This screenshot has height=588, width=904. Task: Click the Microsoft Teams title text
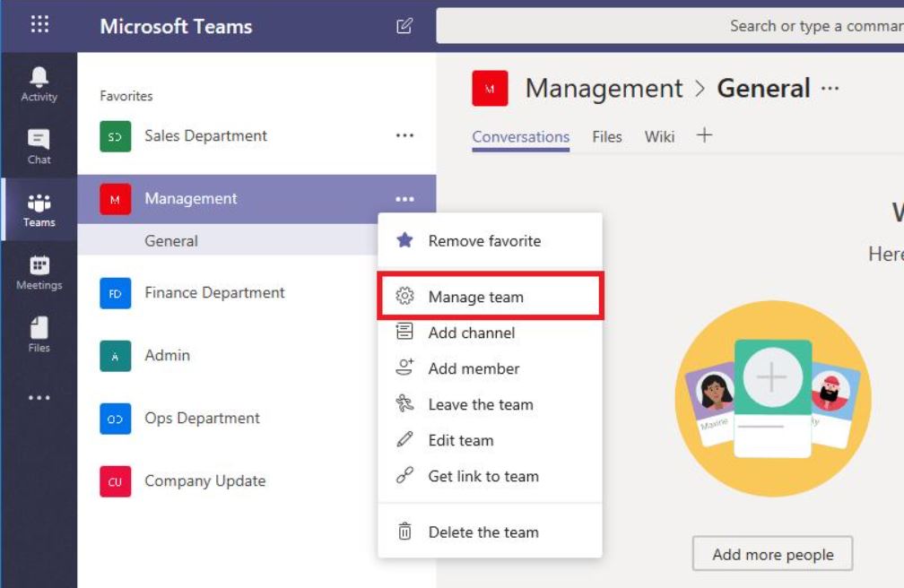(x=176, y=27)
